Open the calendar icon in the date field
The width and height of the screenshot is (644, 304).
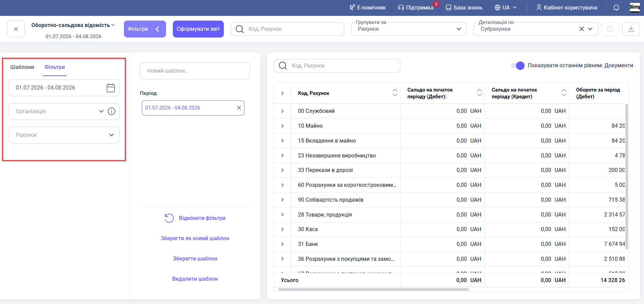(111, 88)
